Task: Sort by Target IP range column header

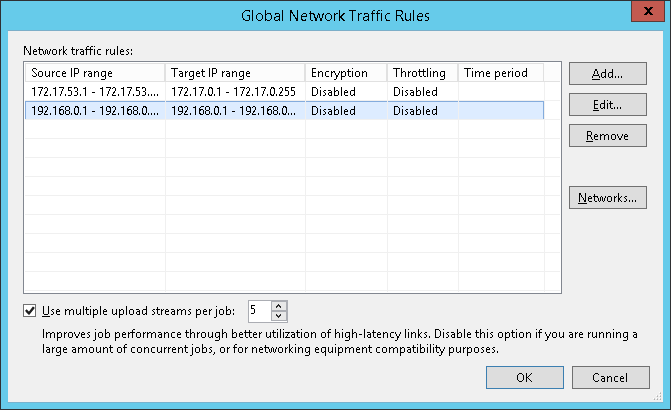Action: [x=235, y=73]
